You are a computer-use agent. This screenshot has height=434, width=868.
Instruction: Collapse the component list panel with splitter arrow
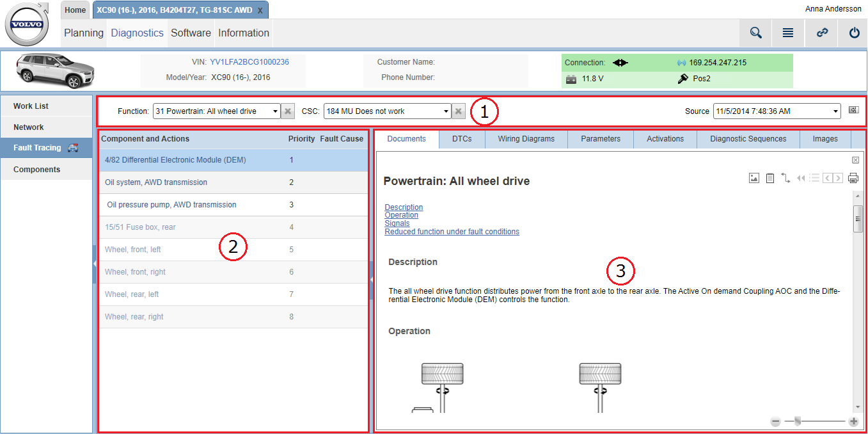[372, 279]
